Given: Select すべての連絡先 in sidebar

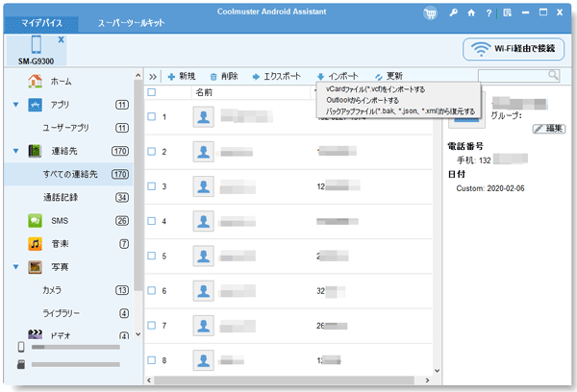Looking at the screenshot, I should pos(69,174).
